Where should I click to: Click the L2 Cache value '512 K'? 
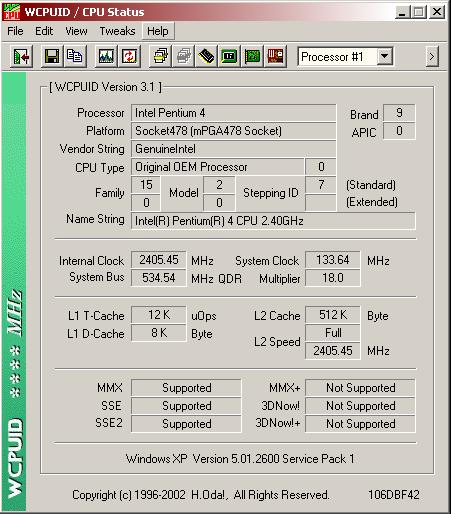333,315
